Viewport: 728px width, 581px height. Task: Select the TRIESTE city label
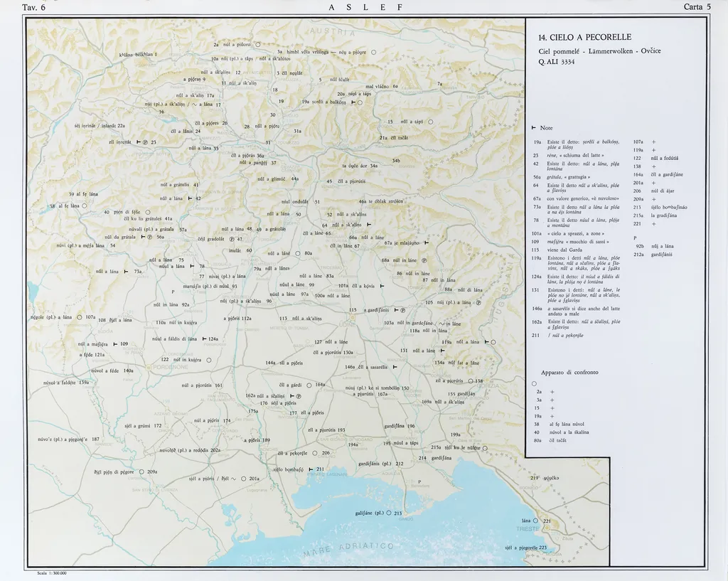click(528, 530)
